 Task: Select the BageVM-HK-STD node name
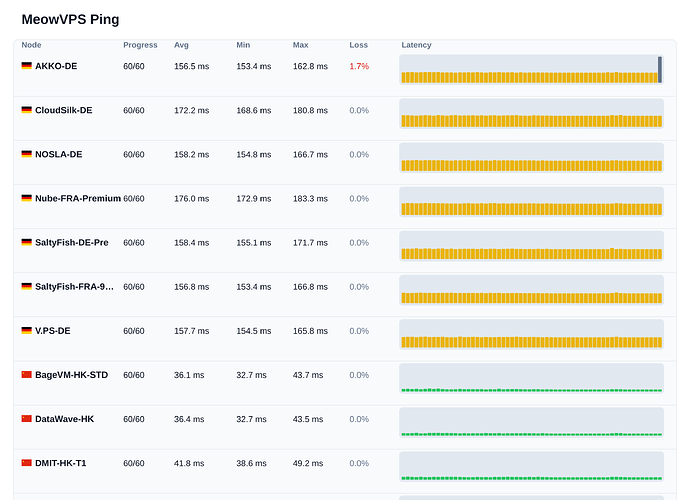71,375
